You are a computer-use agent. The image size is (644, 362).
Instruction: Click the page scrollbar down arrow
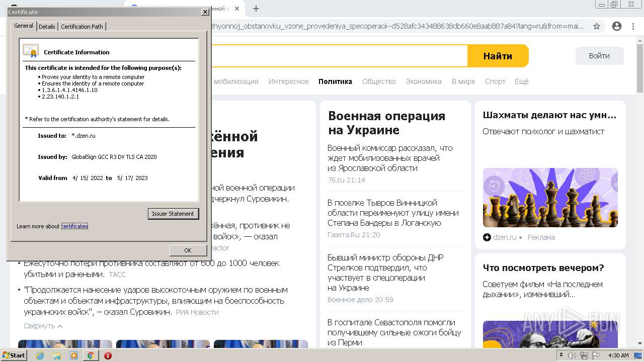coord(640,343)
